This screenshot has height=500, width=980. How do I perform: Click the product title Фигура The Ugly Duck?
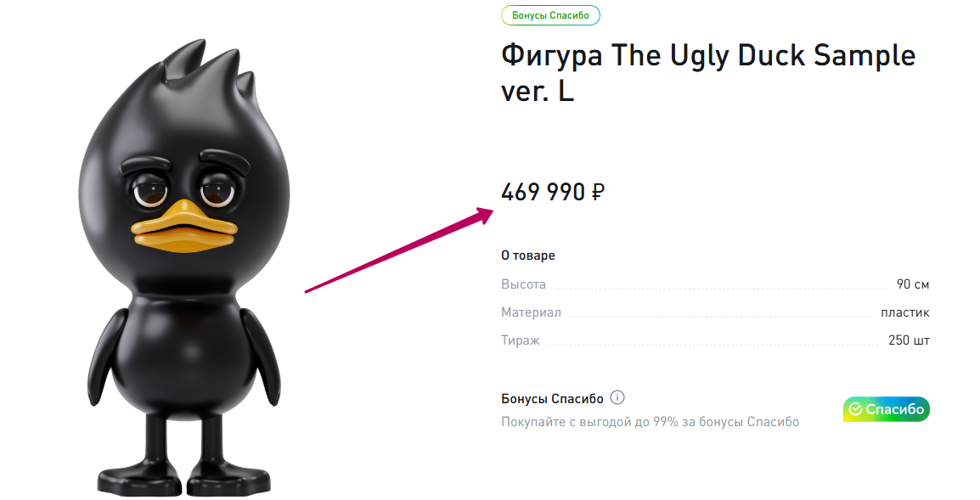tap(708, 73)
